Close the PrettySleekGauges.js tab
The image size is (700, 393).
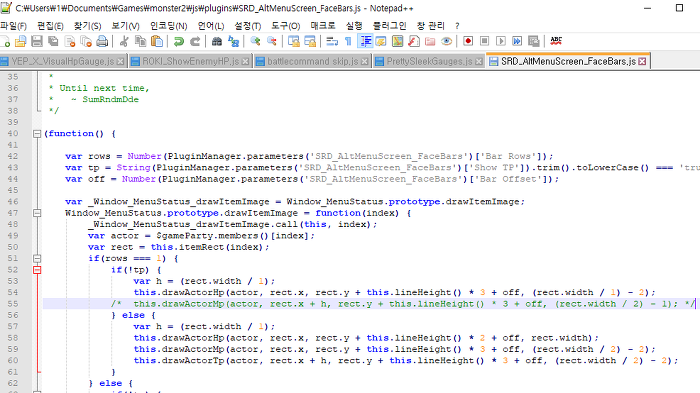(x=479, y=62)
